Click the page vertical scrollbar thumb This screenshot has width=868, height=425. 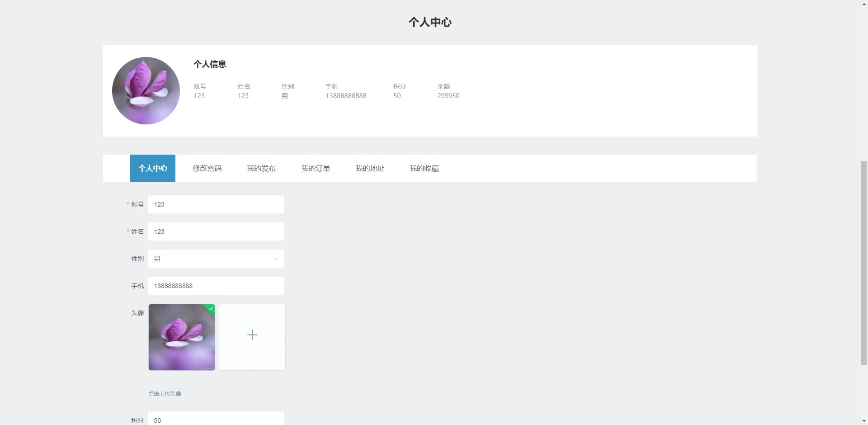[864, 262]
